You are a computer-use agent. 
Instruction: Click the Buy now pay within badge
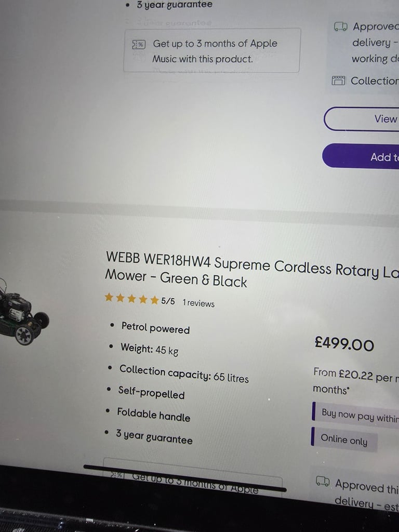355,415
